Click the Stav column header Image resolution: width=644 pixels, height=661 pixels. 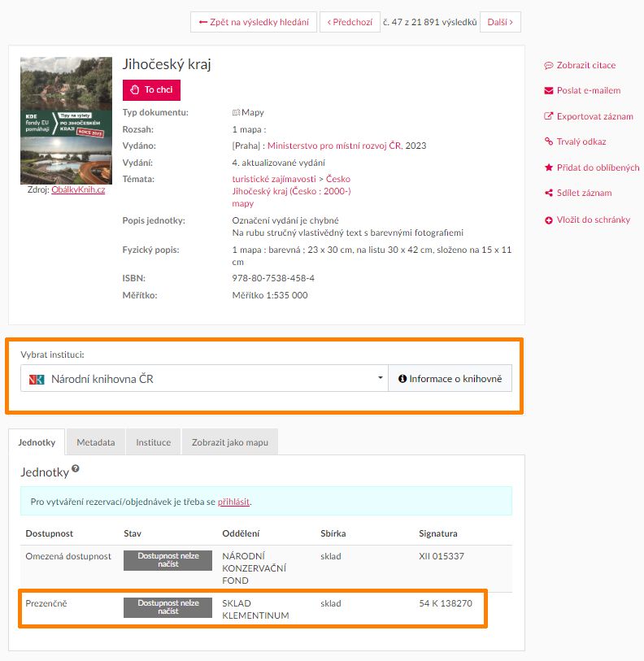click(x=133, y=533)
